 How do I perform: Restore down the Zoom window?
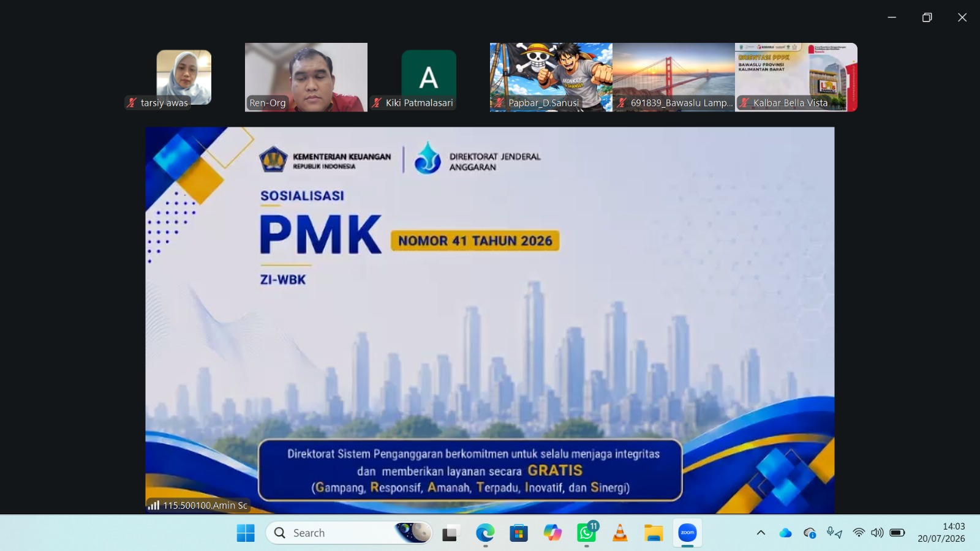coord(927,17)
